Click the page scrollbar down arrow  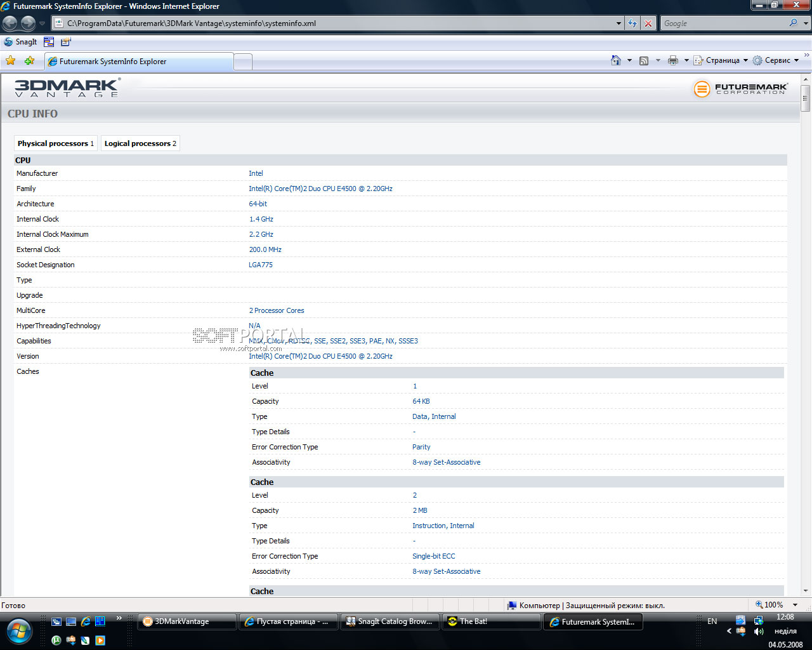click(806, 591)
